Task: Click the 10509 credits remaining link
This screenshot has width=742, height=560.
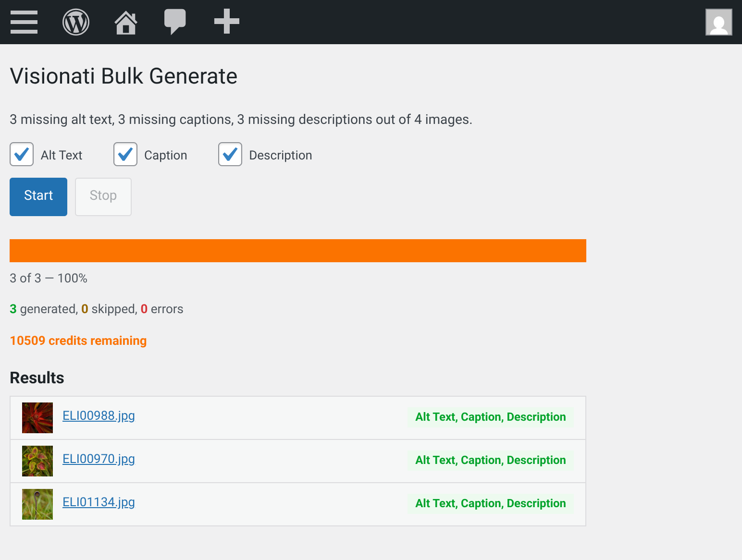Action: coord(78,341)
